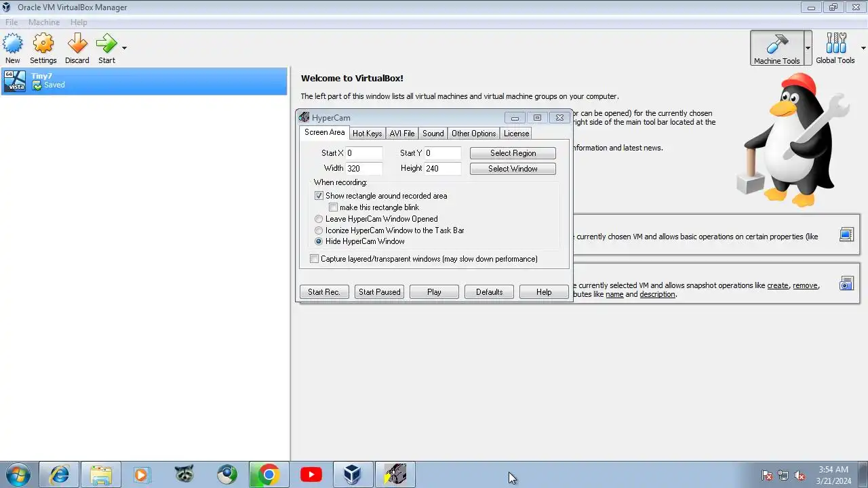Open Global Tools icon
Screen dimensions: 868x488
click(835, 44)
